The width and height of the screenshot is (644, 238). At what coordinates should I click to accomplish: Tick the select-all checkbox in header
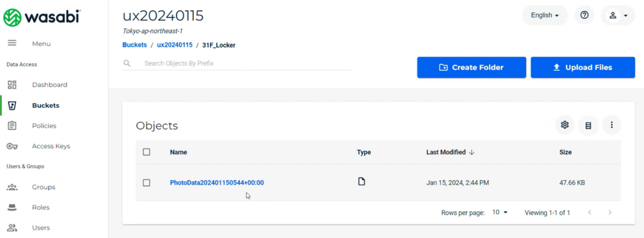pyautogui.click(x=147, y=152)
